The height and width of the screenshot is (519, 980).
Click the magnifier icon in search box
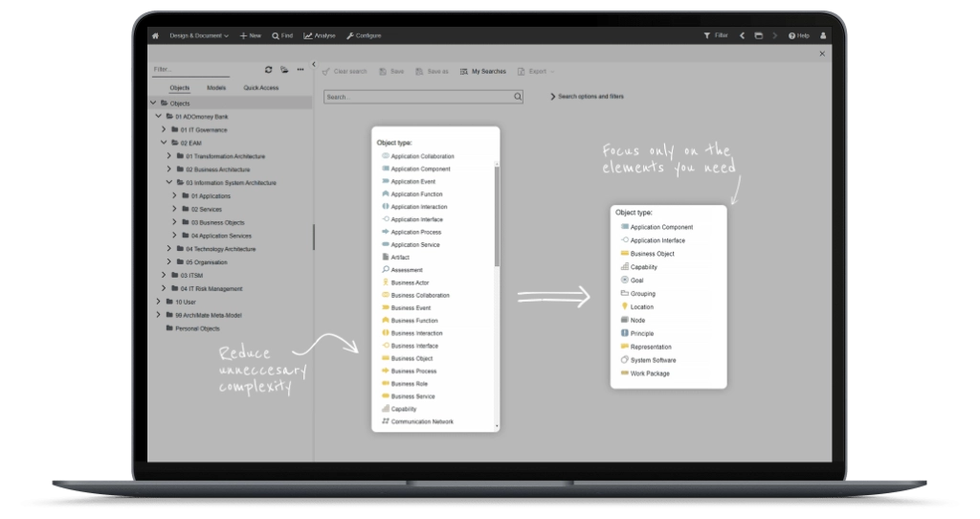pyautogui.click(x=518, y=97)
